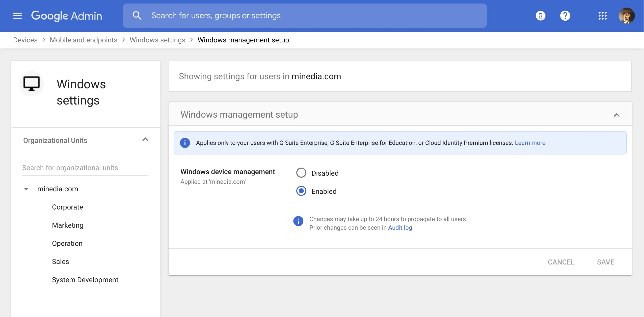Screen dimensions: 644x317
Task: Click the Windows settings monitor icon
Action: click(32, 84)
